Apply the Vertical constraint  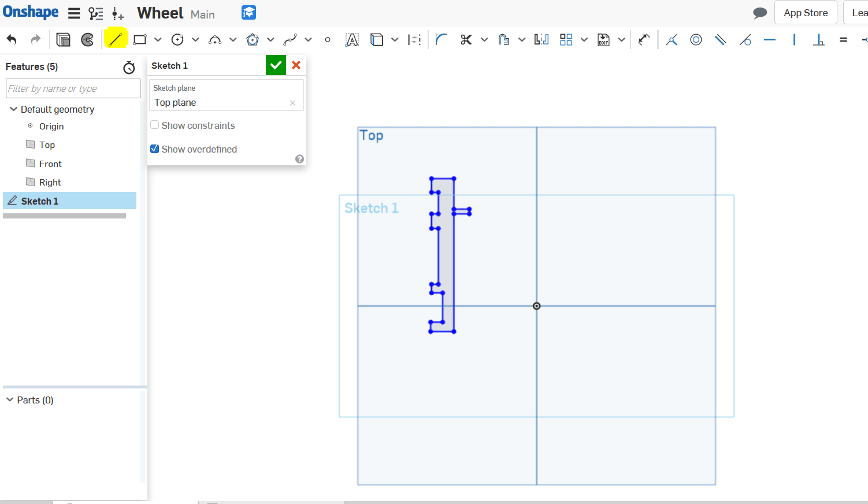795,39
